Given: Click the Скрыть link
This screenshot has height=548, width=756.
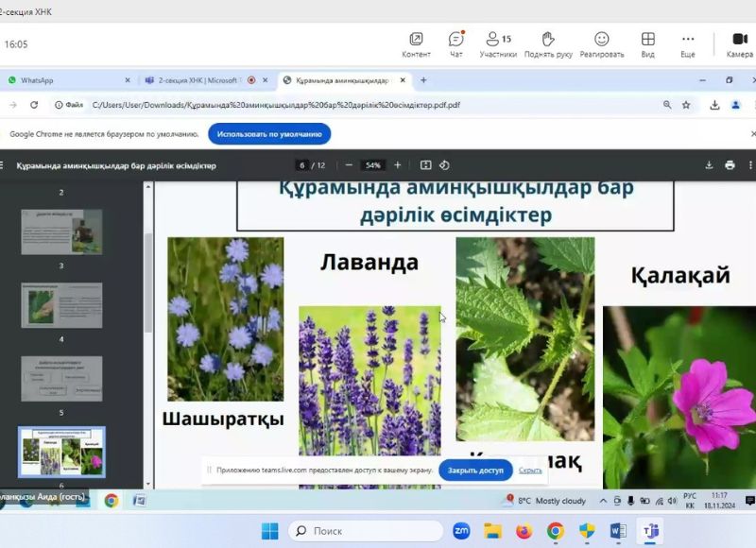Looking at the screenshot, I should 530,470.
